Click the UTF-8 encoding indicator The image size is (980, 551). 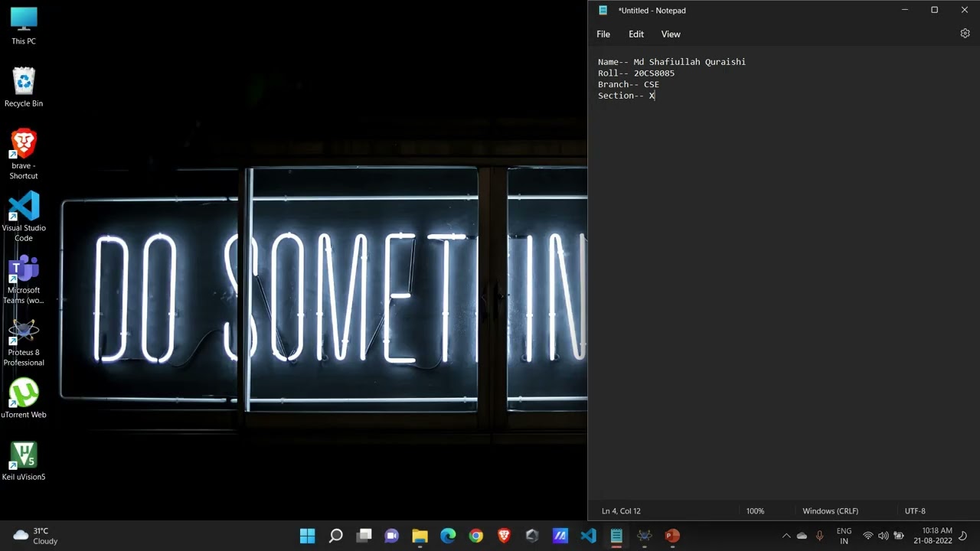(915, 511)
